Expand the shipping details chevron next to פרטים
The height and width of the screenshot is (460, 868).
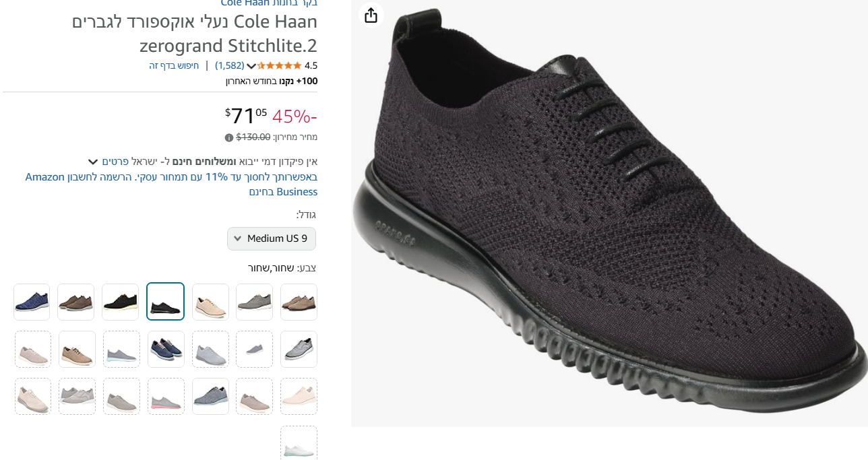point(93,162)
